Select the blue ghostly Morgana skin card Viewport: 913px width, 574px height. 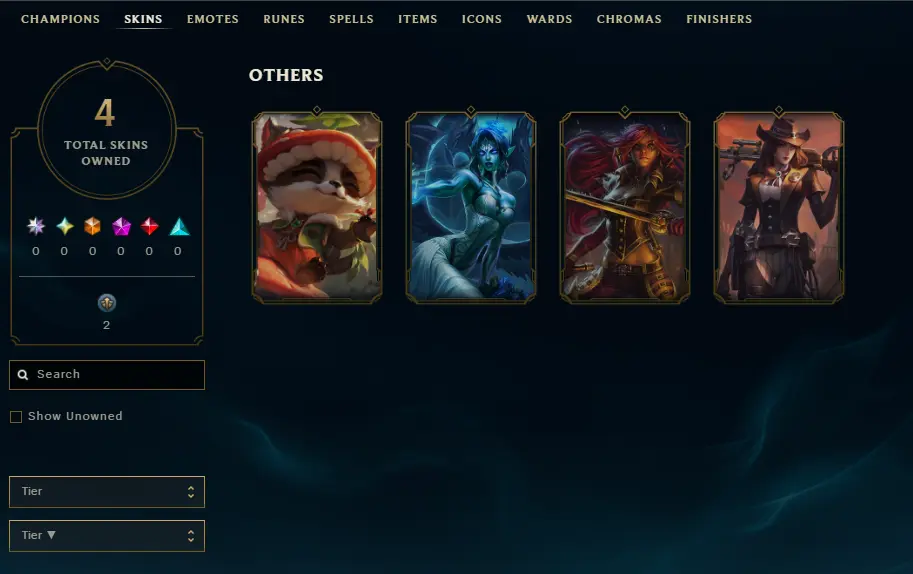[x=470, y=206]
